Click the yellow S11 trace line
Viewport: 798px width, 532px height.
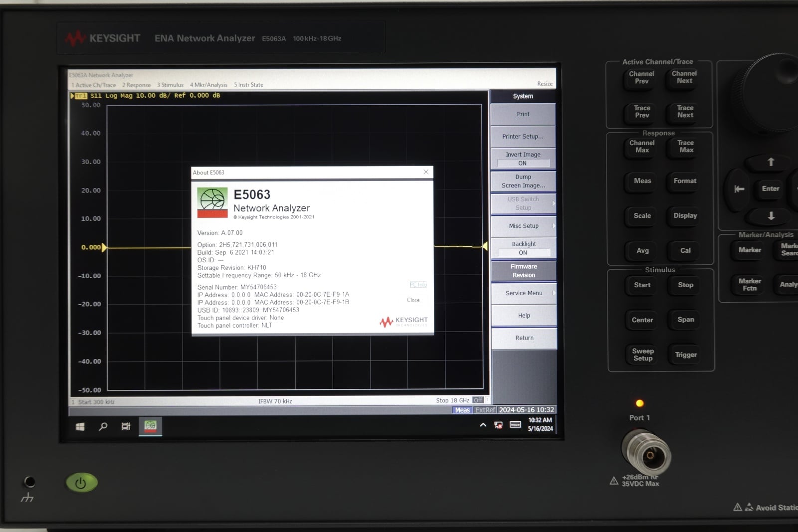tap(150, 247)
